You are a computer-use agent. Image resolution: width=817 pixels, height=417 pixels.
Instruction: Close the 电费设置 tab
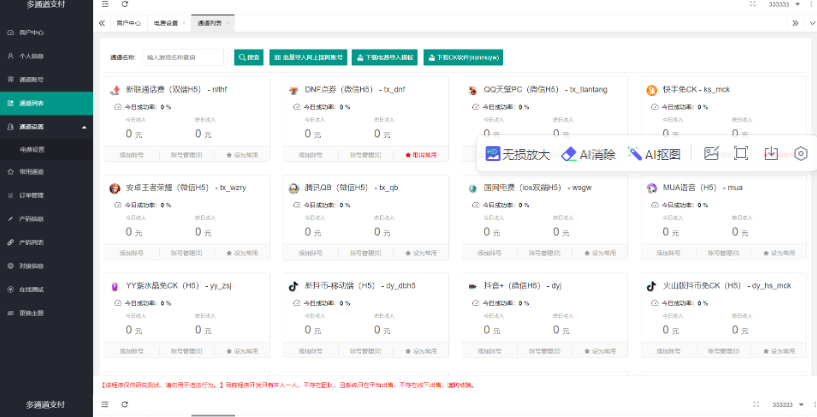click(x=184, y=23)
